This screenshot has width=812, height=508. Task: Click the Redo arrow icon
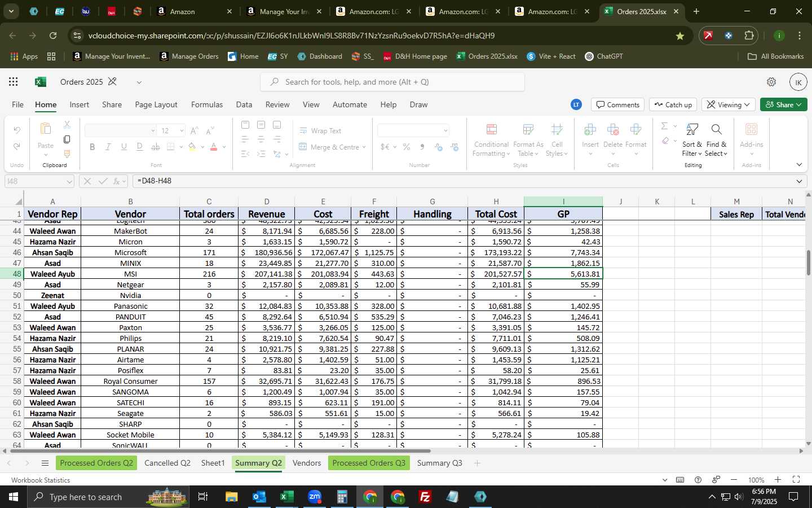tap(17, 147)
